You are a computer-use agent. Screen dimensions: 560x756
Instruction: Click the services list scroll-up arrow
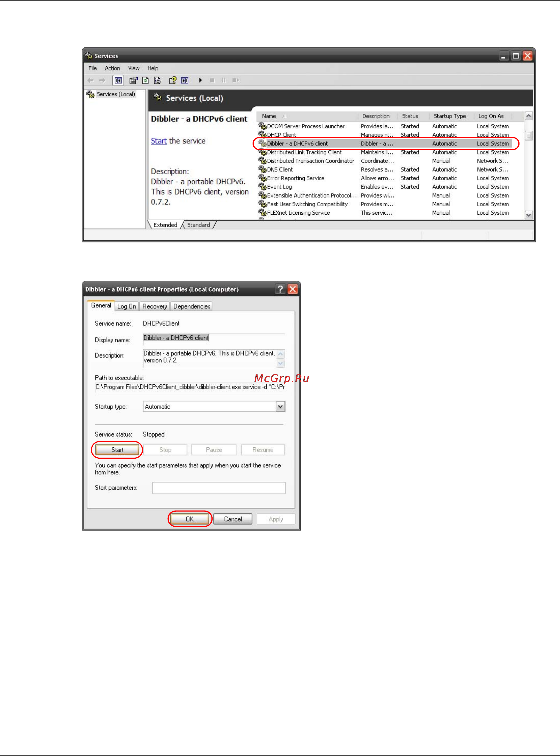tap(528, 116)
